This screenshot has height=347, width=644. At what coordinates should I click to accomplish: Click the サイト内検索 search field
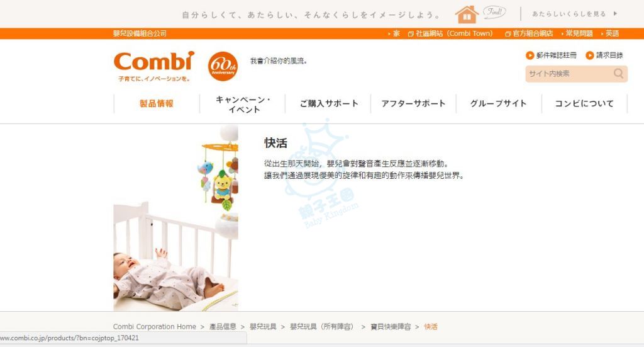[x=569, y=74]
